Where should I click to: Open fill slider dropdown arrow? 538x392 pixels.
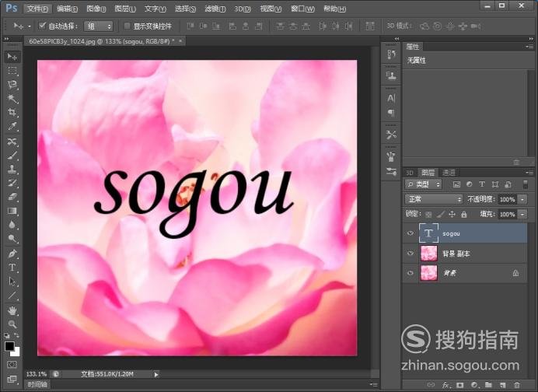[522, 215]
